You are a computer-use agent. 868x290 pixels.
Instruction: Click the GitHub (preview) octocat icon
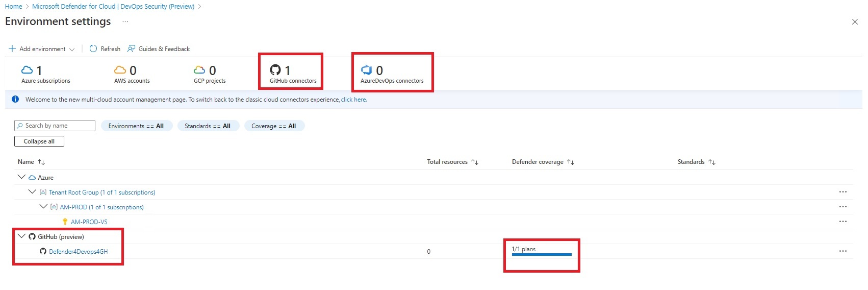coord(32,236)
